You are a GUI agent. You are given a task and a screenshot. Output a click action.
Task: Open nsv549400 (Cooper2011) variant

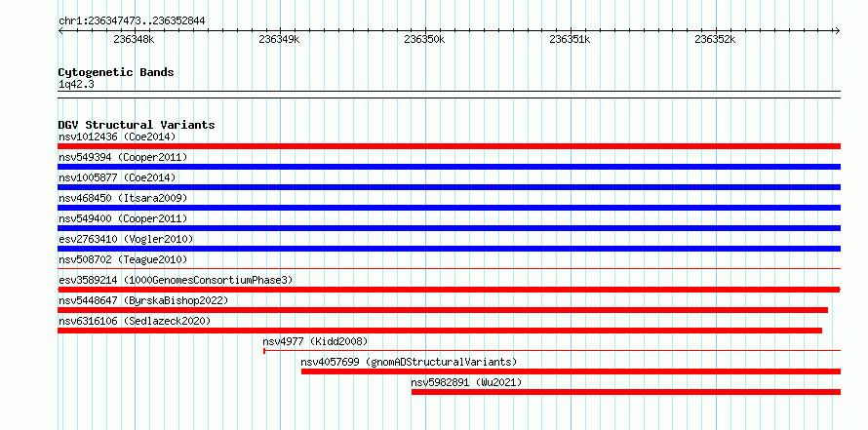click(x=123, y=218)
